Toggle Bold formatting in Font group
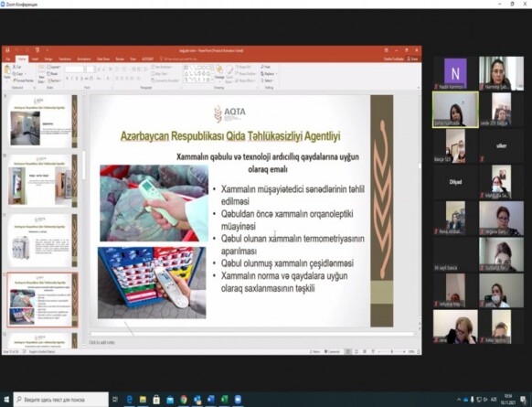Image resolution: width=532 pixels, height=407 pixels. 67,79
